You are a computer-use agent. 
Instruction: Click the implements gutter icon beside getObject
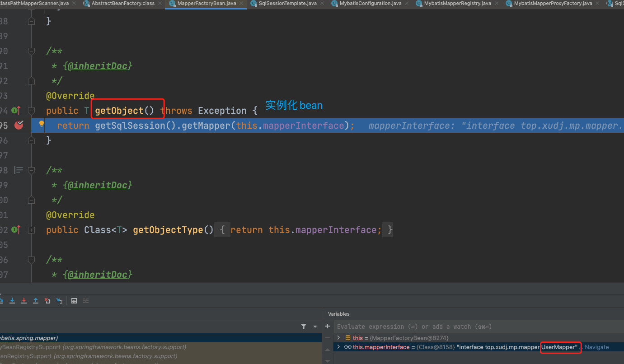click(x=16, y=110)
